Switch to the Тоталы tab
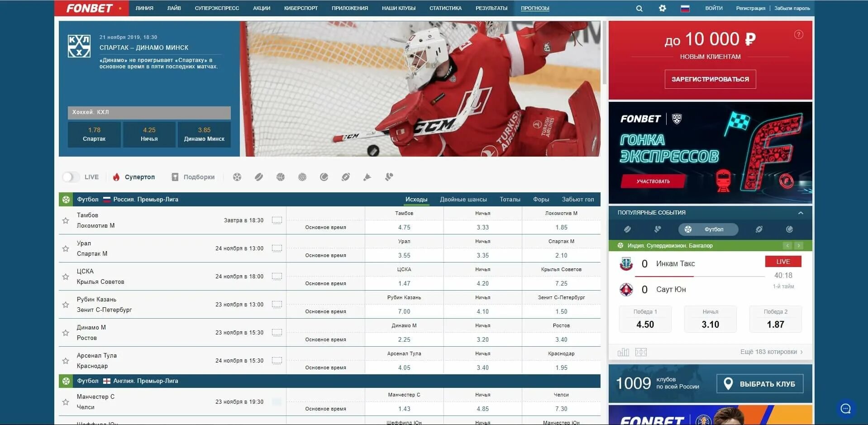The height and width of the screenshot is (425, 868). pos(510,199)
